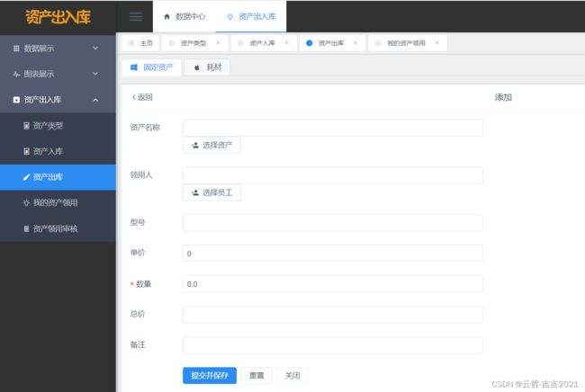Image resolution: width=585 pixels, height=392 pixels.
Task: Click the 提交并保存 submit button
Action: [x=209, y=375]
